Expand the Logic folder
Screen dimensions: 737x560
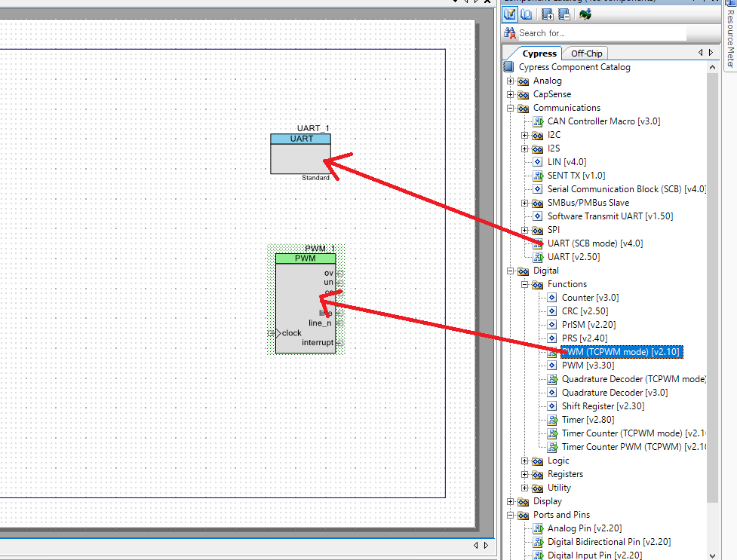(524, 461)
